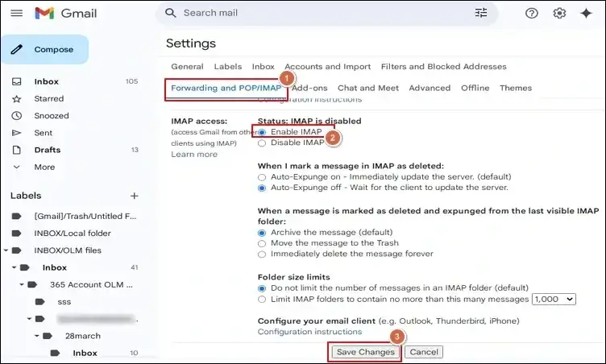Viewport: 606px width, 364px height.
Task: Select the Disable IMAP radio button
Action: 262,143
